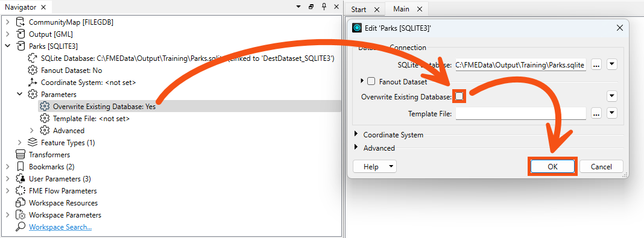Expand the CommunityMap FILEGDB tree node
This screenshot has height=238, width=644.
tap(8, 22)
